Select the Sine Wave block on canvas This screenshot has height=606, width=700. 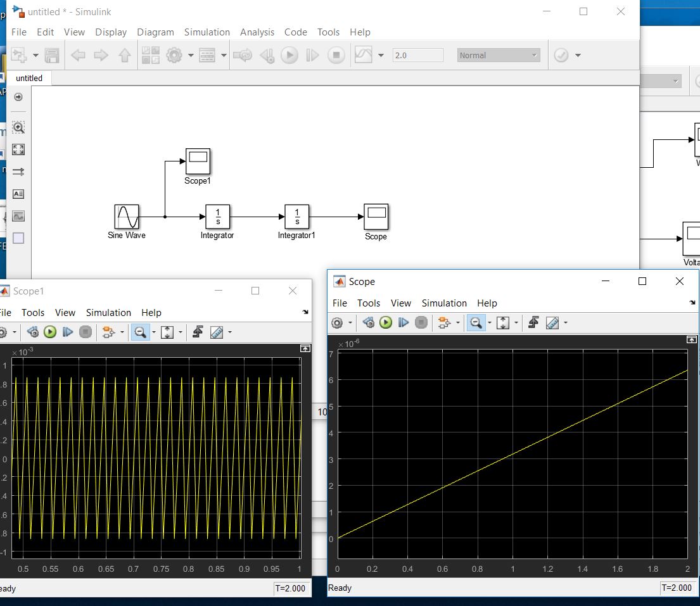127,217
